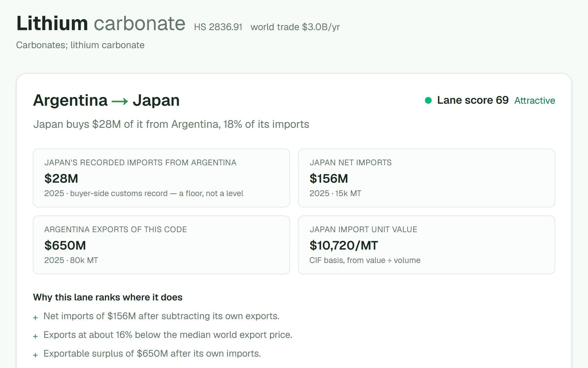Click the 'Argentina → Japan' lane heading

[106, 100]
